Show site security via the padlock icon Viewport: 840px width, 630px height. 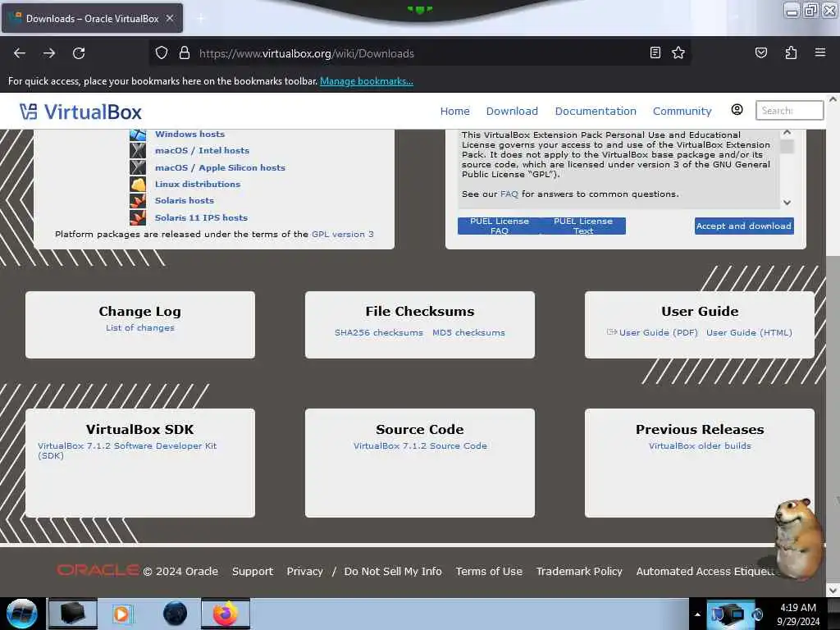185,53
